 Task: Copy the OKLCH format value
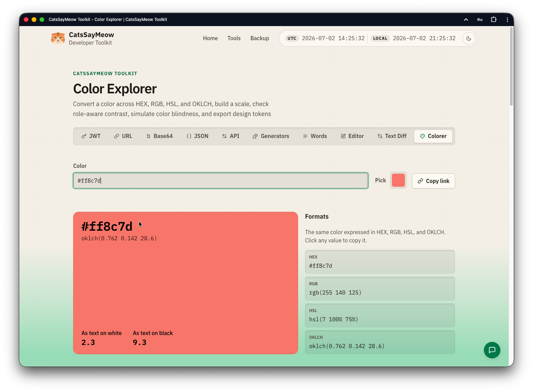click(x=380, y=342)
